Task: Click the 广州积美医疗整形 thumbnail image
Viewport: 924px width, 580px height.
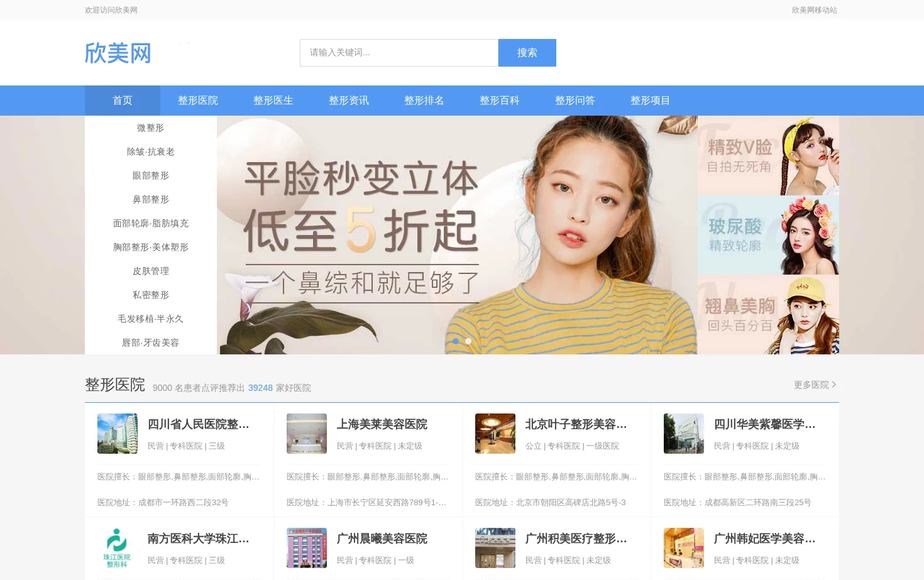Action: [495, 548]
